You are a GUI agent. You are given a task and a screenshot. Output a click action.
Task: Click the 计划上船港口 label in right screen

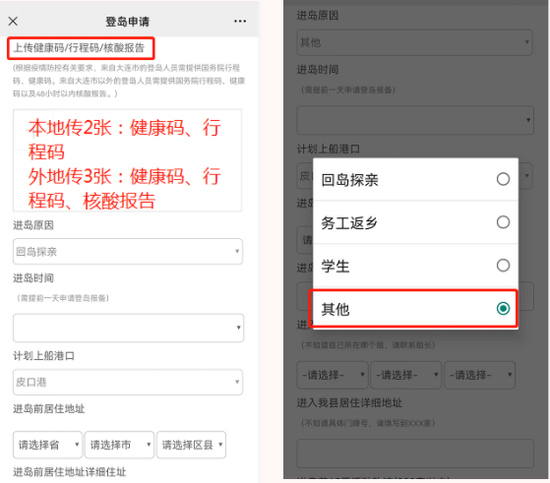pyautogui.click(x=328, y=149)
